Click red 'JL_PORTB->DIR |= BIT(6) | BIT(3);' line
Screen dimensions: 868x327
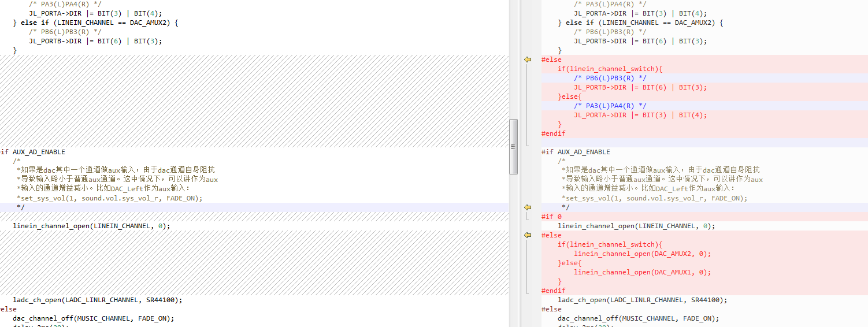[640, 87]
